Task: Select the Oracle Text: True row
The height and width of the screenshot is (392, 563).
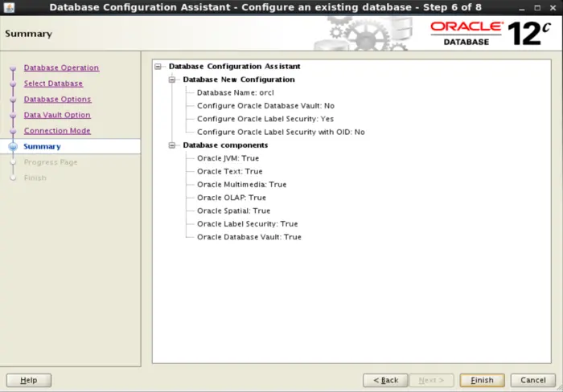Action: click(x=230, y=171)
